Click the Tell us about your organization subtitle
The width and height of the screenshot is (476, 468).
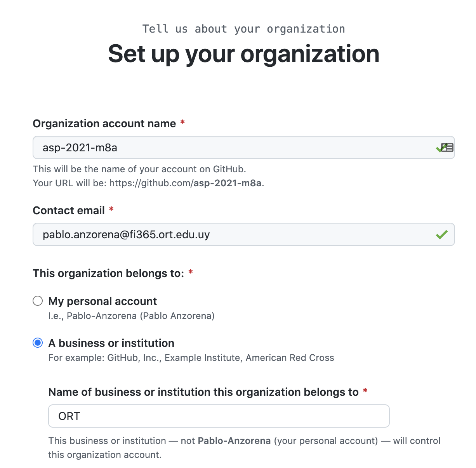pyautogui.click(x=244, y=29)
